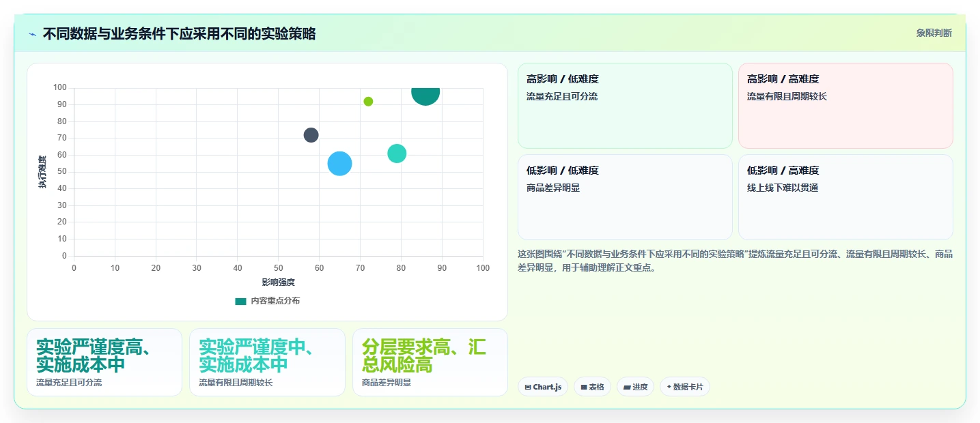Click the title 不同数据与业务条件下应采用不同的实验策略
This screenshot has width=980, height=423.
click(179, 34)
